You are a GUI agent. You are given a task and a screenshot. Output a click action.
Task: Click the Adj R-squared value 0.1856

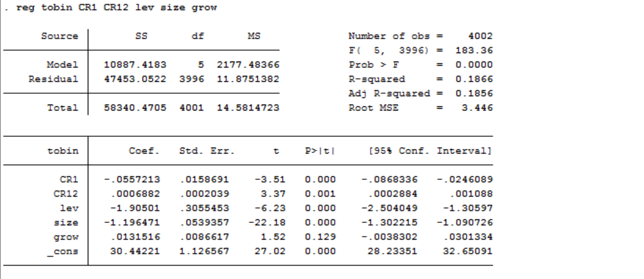click(x=474, y=93)
